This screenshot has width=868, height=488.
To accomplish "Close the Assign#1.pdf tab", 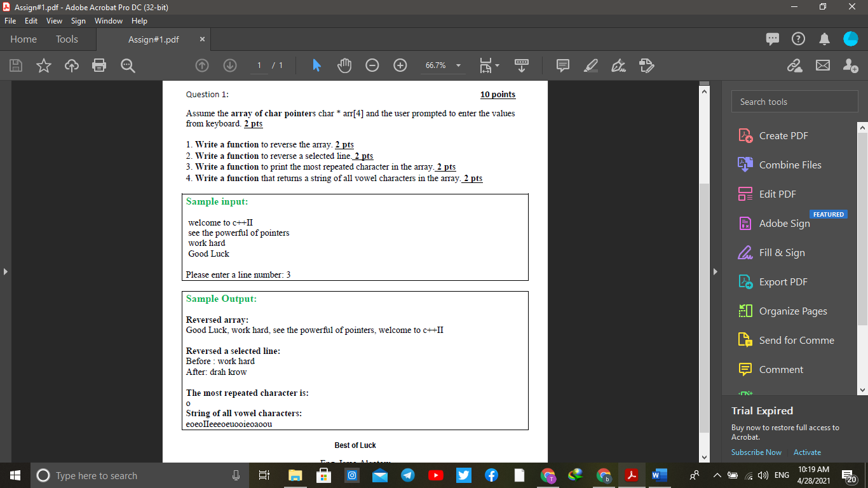I will tap(202, 39).
